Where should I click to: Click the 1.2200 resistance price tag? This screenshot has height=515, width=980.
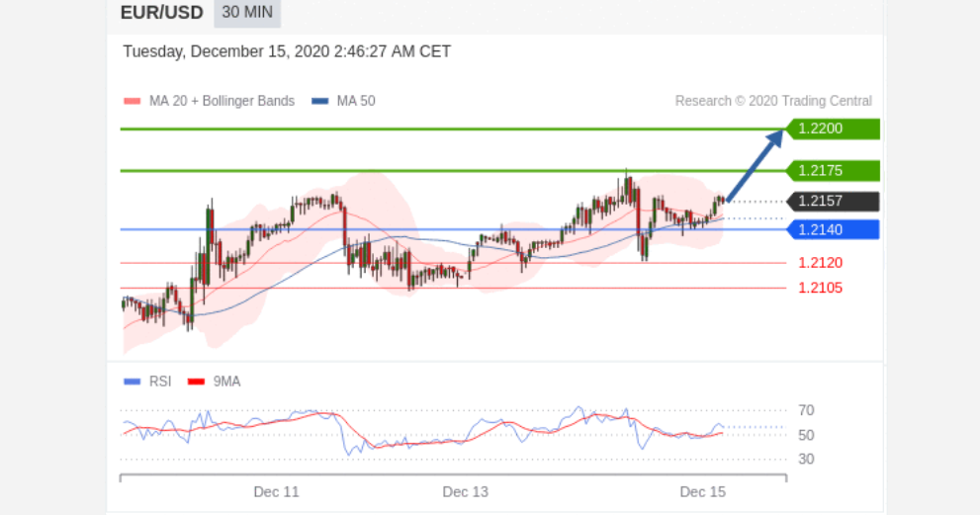tap(833, 129)
